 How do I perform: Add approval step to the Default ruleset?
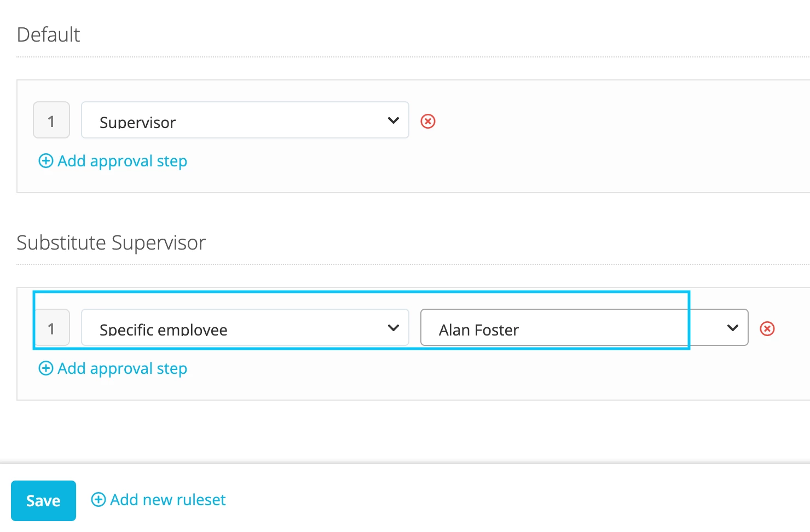(x=123, y=161)
